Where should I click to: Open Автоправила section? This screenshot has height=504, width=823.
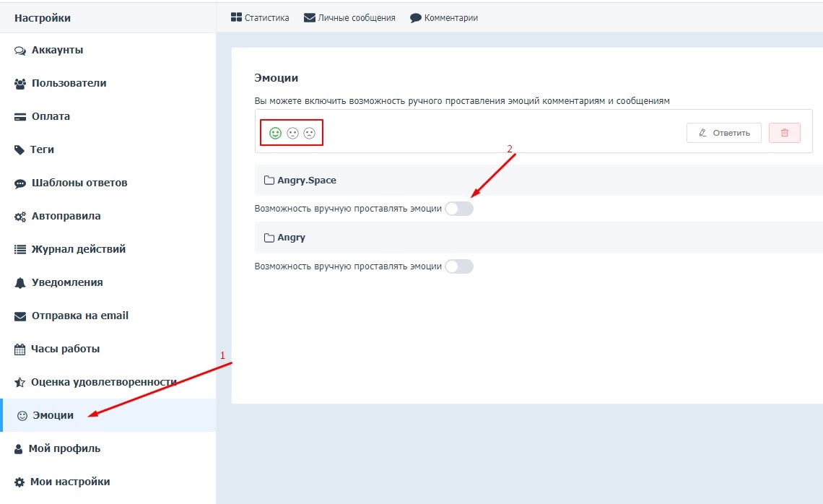point(108,217)
